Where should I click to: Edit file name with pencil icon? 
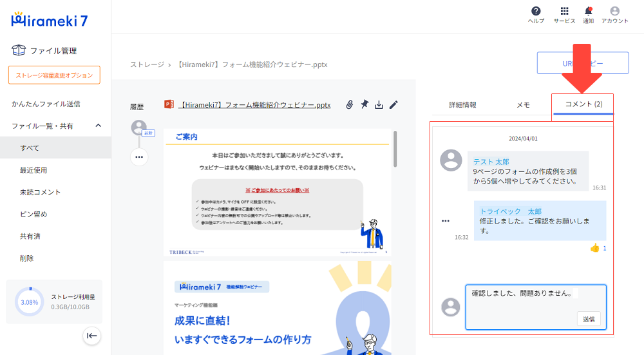(393, 105)
